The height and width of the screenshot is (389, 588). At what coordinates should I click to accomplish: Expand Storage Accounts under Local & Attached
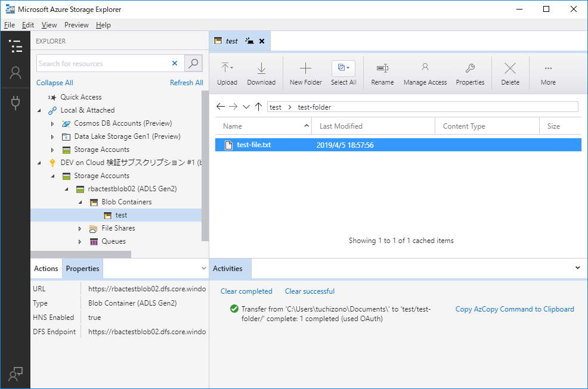(x=52, y=150)
